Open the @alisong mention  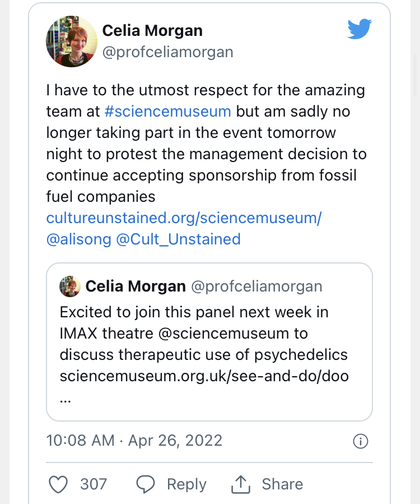coord(78,239)
